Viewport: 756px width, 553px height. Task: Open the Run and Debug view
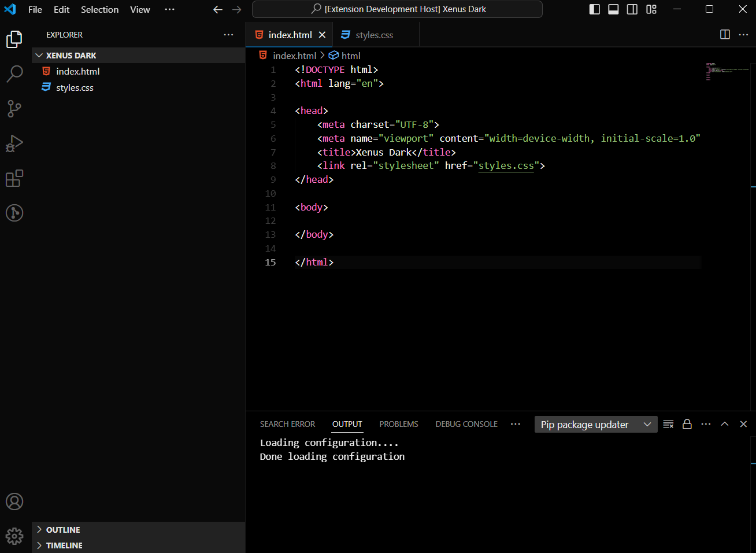(x=14, y=143)
